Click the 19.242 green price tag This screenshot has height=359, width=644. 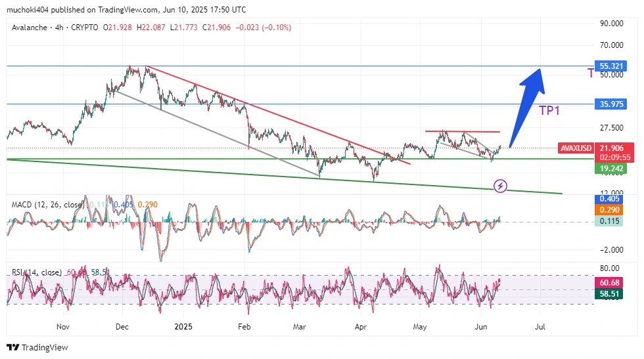tap(611, 169)
